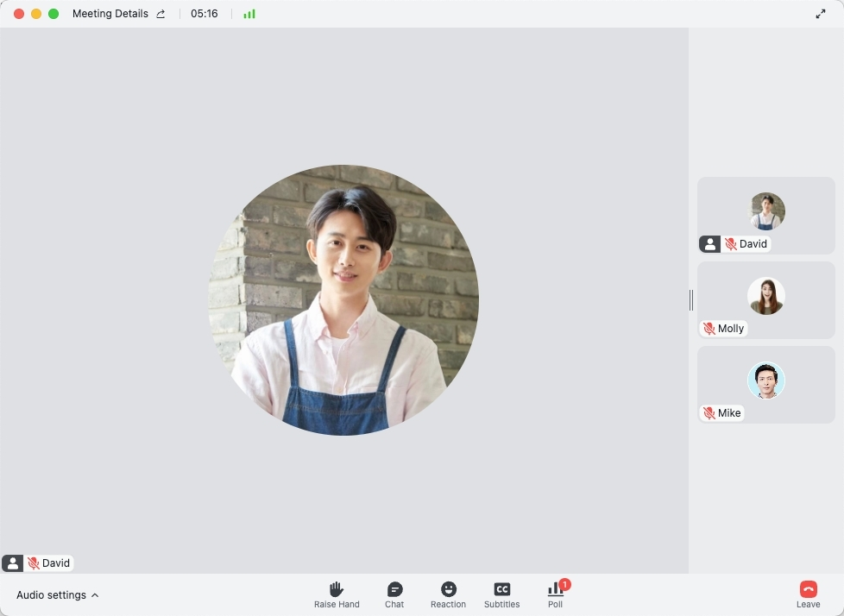
Task: Click the host person icon in David's sidebar tile
Action: coord(710,244)
